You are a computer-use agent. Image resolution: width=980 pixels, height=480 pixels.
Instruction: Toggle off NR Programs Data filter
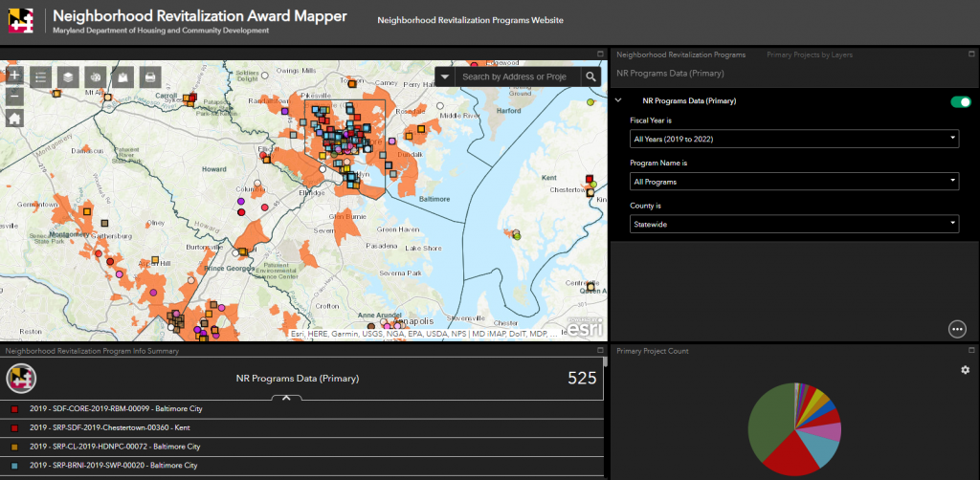pos(960,101)
